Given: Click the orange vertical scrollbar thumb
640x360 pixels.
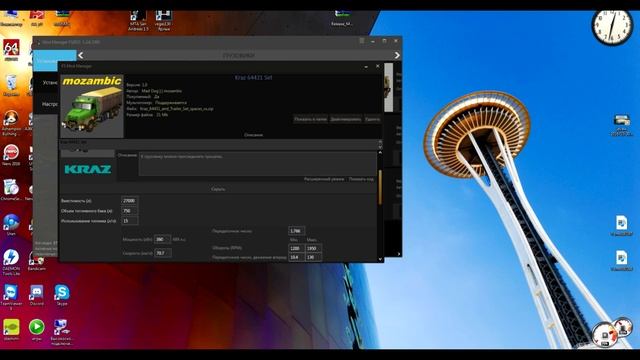Looking at the screenshot, I should [x=380, y=187].
